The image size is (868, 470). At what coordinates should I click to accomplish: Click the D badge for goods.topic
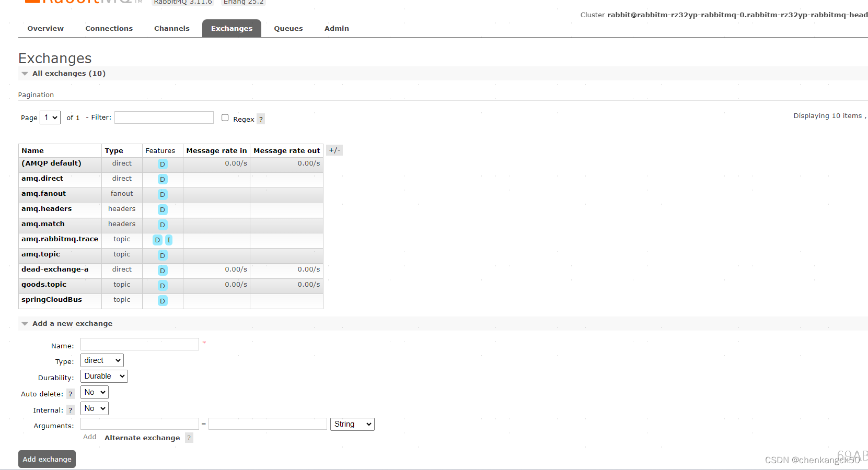coord(163,285)
